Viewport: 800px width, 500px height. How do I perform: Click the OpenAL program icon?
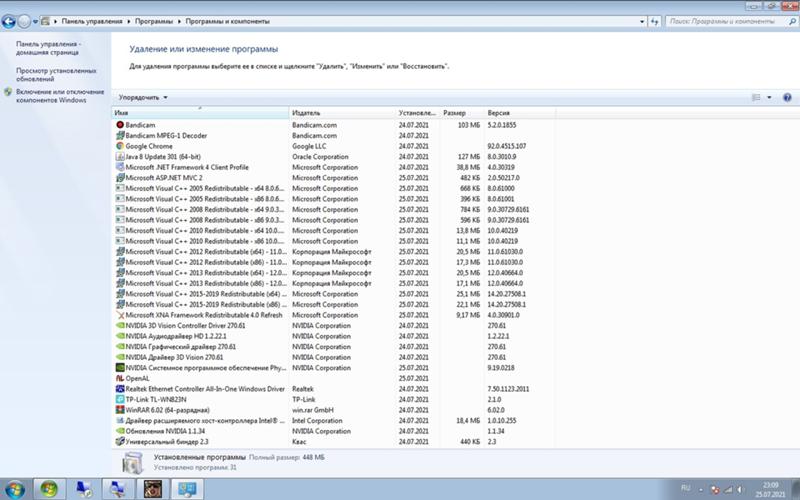120,379
